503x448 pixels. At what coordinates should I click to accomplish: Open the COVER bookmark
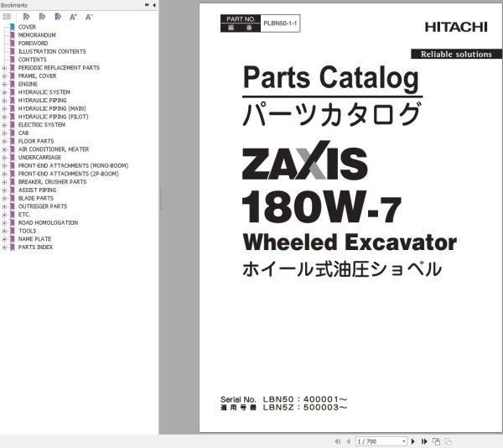pos(27,27)
